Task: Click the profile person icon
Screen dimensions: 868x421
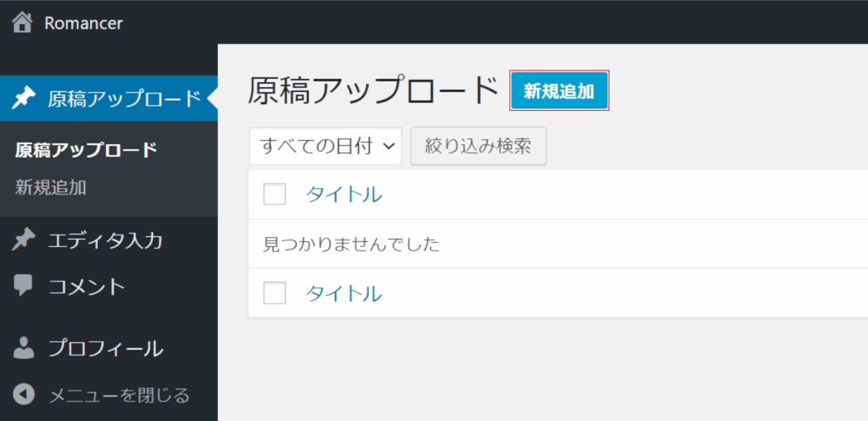Action: coord(24,348)
